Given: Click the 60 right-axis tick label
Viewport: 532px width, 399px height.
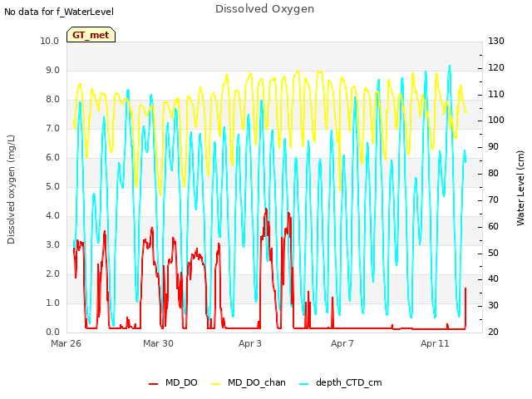Looking at the screenshot, I should coord(493,226).
